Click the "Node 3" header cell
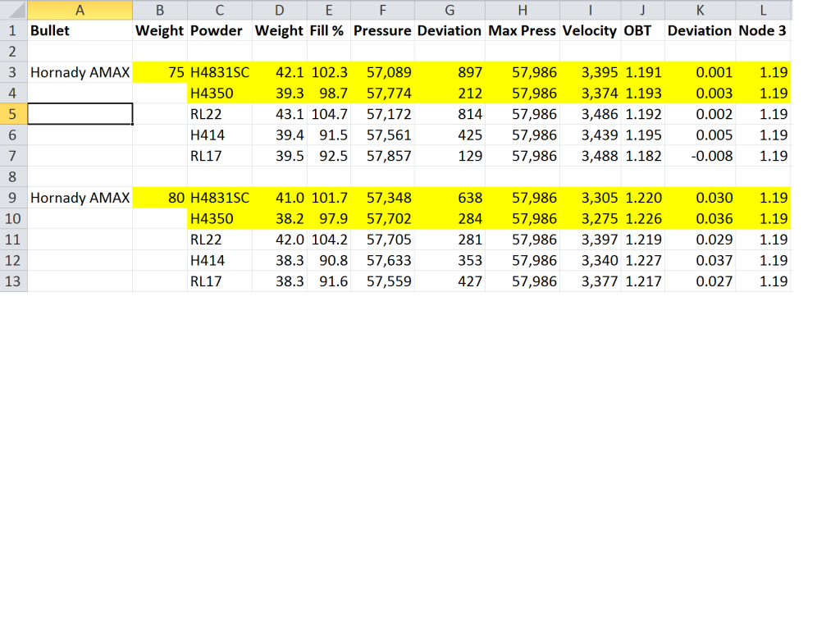The width and height of the screenshot is (840, 630). (764, 30)
